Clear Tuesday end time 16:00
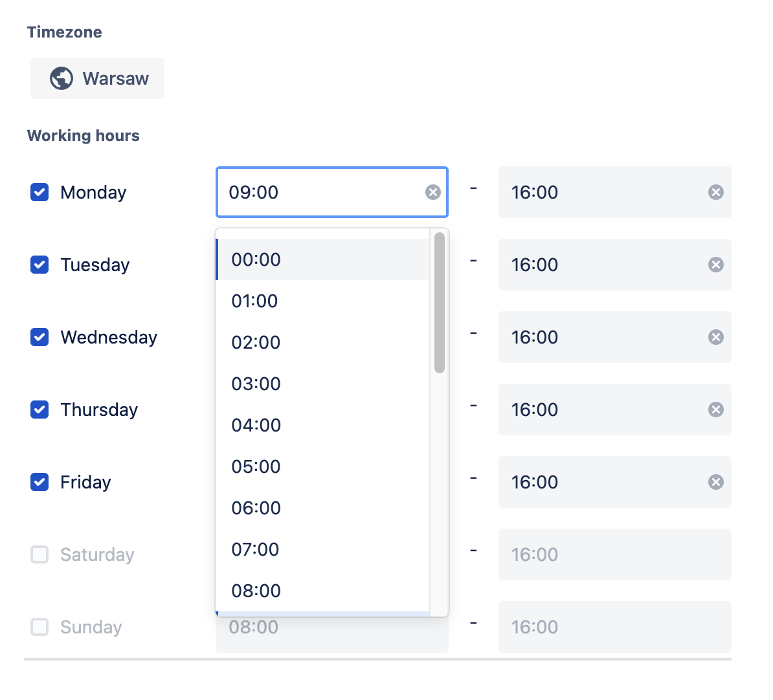This screenshot has height=700, width=773. point(715,265)
